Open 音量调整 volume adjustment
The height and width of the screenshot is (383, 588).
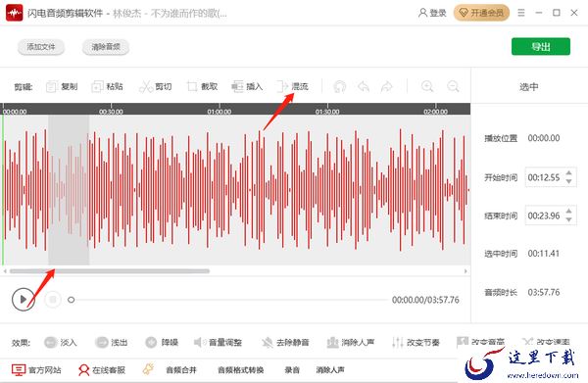(218, 342)
